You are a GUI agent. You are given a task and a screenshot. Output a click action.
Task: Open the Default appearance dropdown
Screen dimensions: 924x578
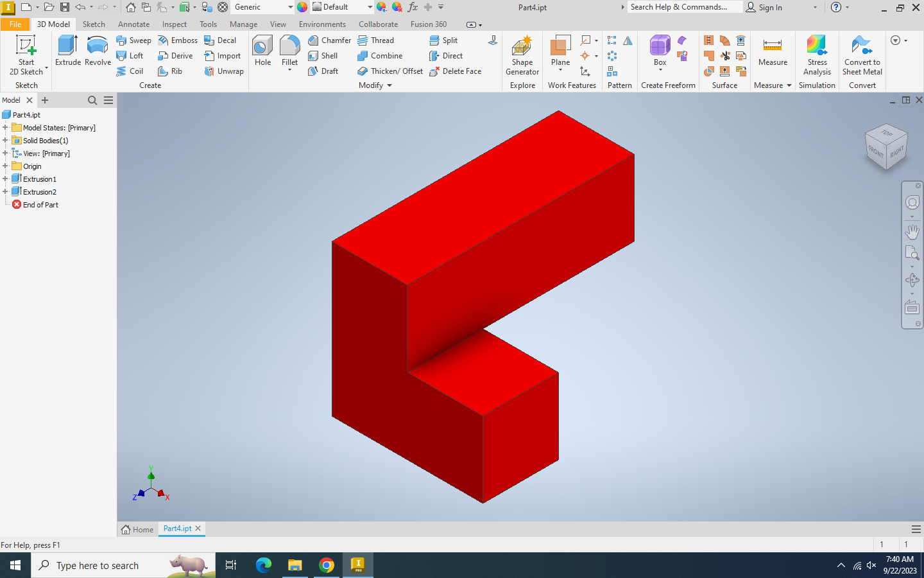[x=370, y=7]
